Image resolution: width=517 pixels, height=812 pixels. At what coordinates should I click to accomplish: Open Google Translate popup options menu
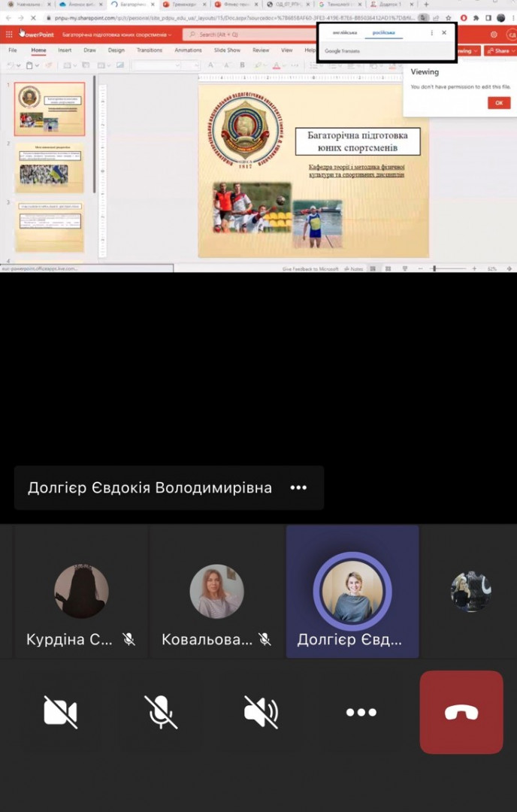pos(431,32)
